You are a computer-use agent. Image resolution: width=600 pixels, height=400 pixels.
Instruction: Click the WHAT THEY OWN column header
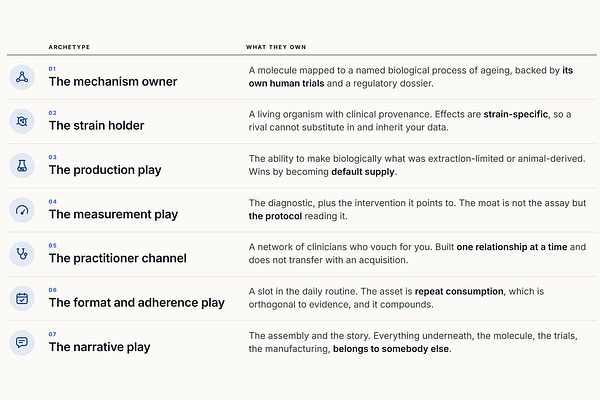tap(276, 47)
